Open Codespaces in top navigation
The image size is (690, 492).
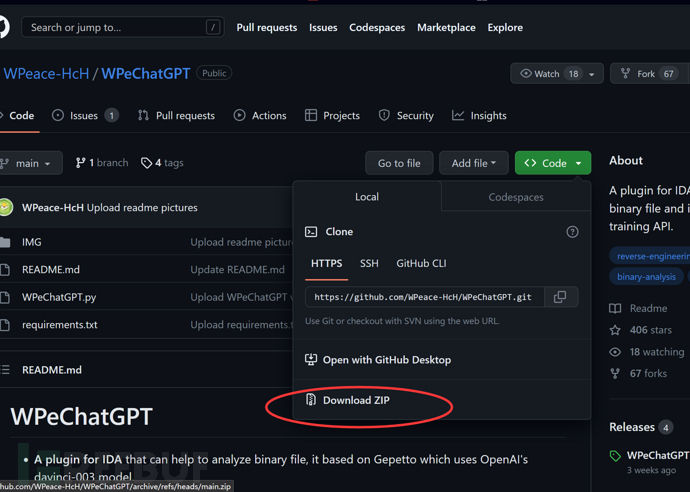pos(377,28)
